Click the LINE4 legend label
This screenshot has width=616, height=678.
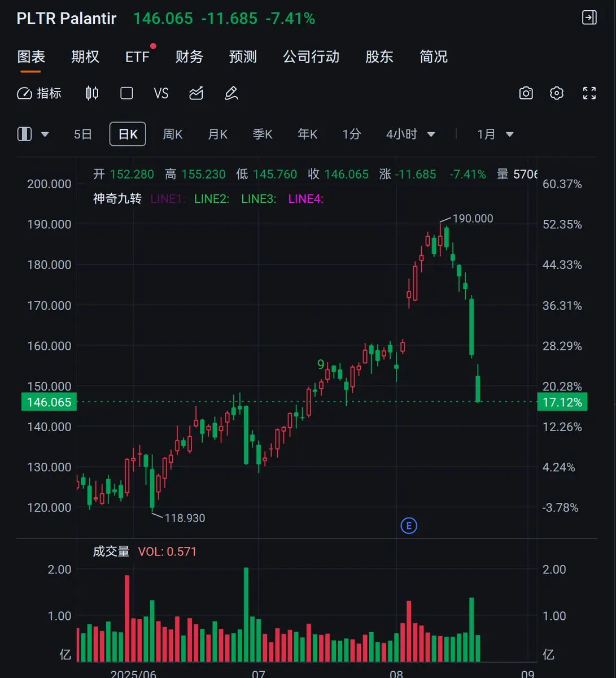[x=305, y=199]
